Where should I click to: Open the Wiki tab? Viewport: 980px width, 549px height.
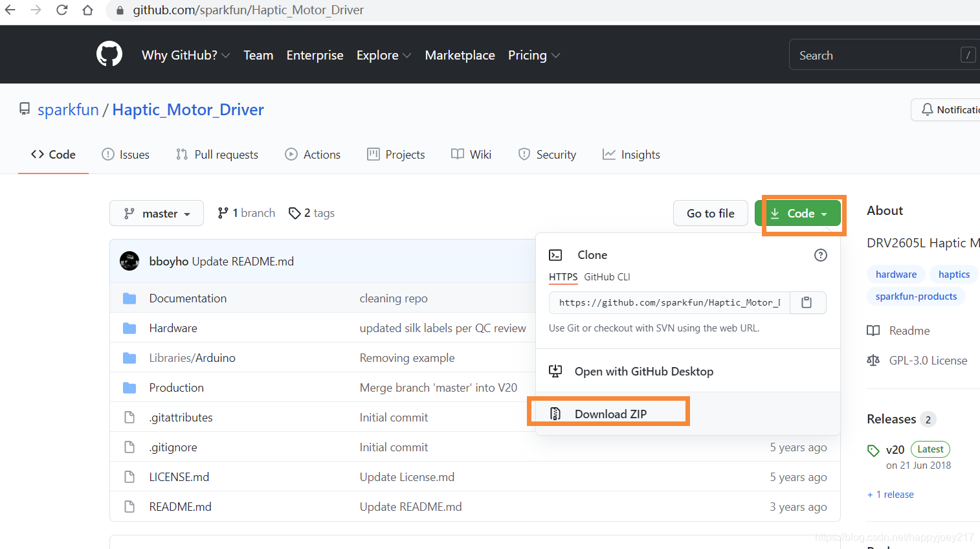[x=471, y=154]
